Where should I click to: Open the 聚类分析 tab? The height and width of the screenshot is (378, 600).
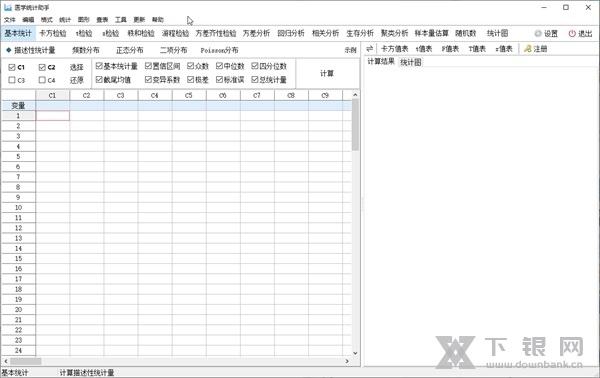coord(394,33)
